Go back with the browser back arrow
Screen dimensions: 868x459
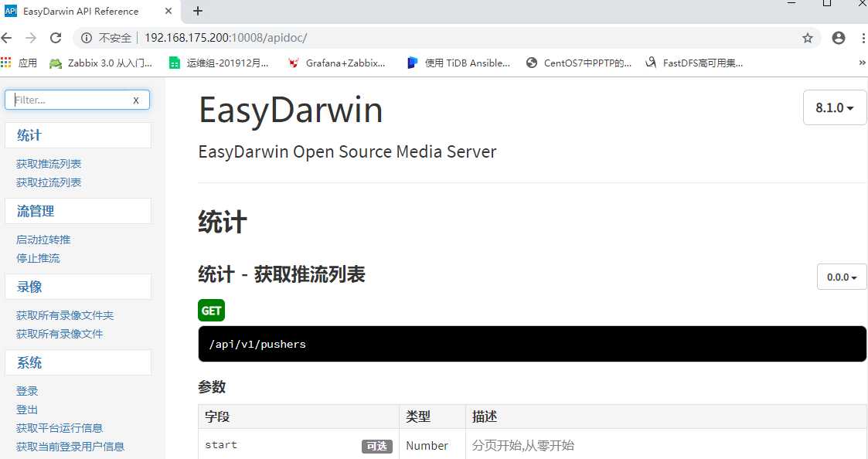(x=7, y=38)
